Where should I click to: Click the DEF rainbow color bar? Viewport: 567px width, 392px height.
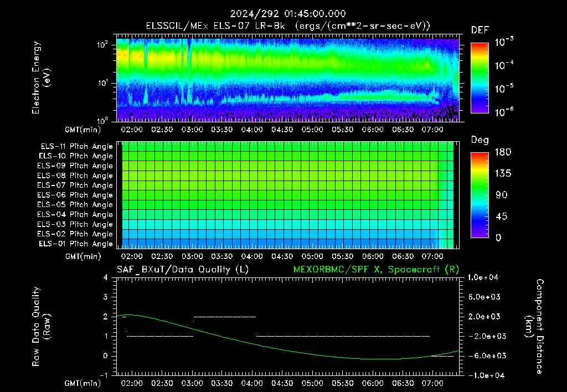[480, 78]
